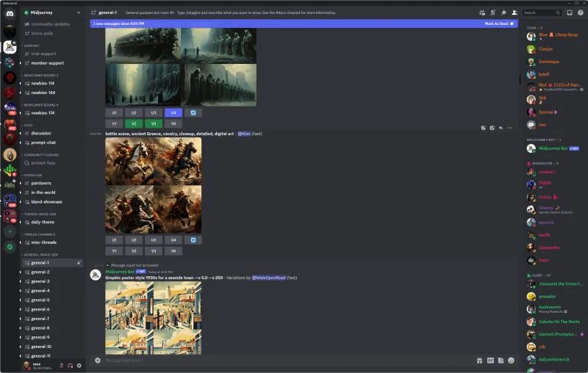The height and width of the screenshot is (373, 588).
Task: Click the Add a Server plus icon
Action: pos(10,231)
